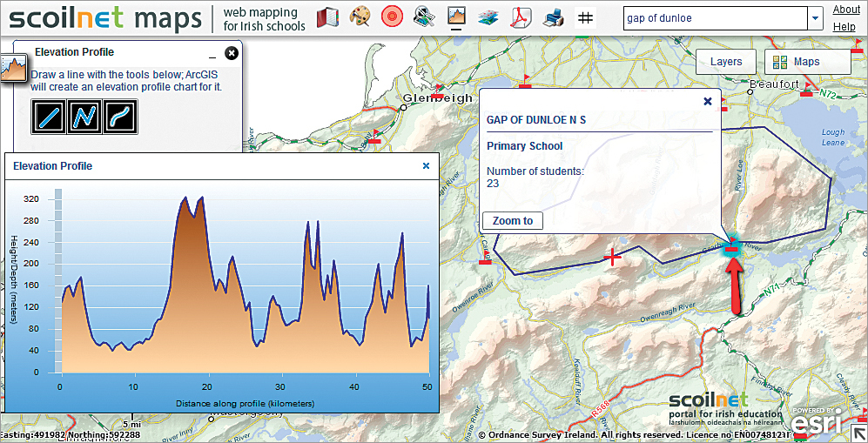This screenshot has height=443, width=868.
Task: Click the school flag marker near Glenbeigh
Action: [x=438, y=91]
